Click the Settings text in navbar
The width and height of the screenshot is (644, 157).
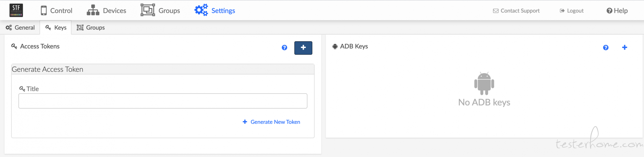click(223, 11)
